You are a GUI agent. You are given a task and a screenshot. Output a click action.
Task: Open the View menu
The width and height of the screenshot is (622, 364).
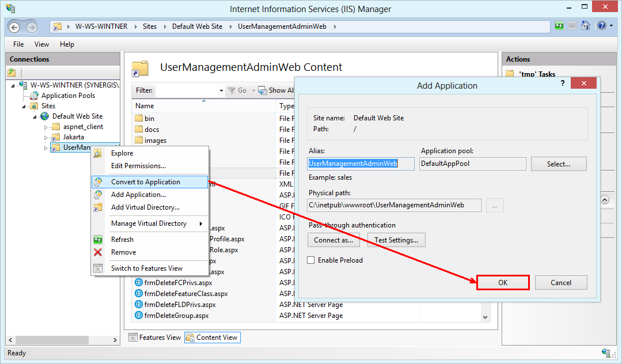coord(41,44)
